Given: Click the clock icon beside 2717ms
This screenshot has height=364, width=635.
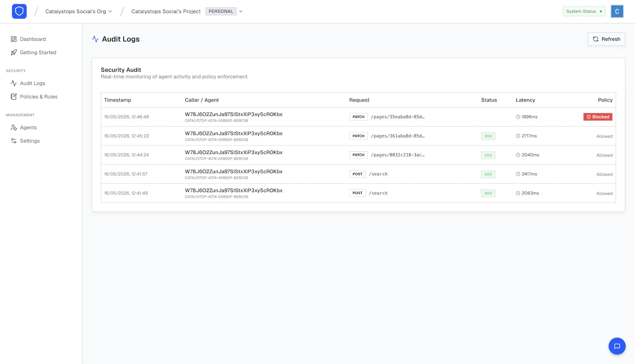Looking at the screenshot, I should click(518, 136).
